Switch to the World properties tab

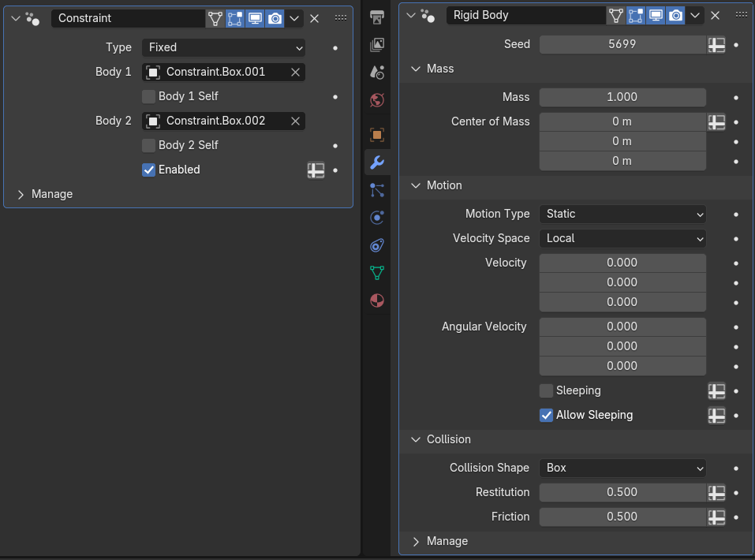(x=377, y=100)
